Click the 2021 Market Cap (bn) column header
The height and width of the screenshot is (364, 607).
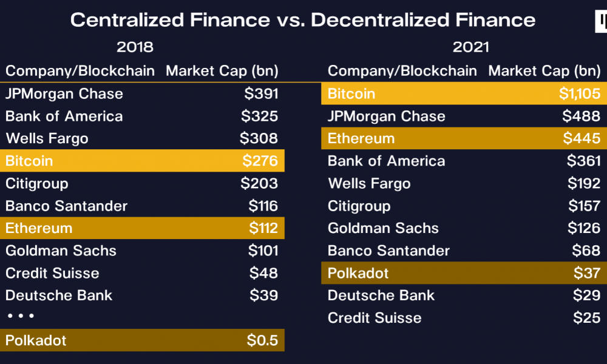coord(544,71)
